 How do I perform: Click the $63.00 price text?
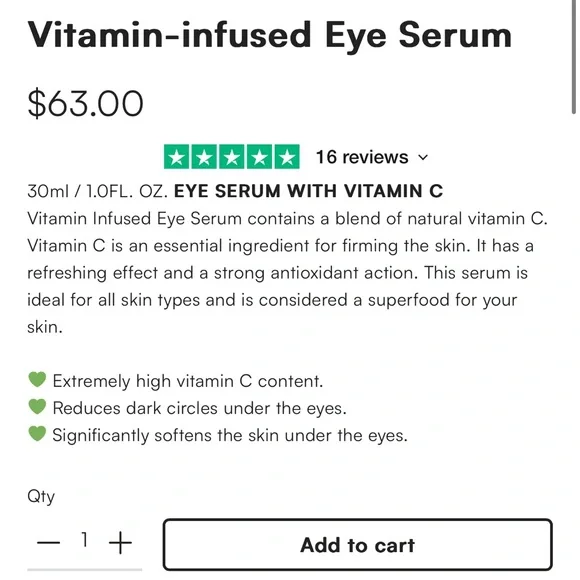click(85, 104)
